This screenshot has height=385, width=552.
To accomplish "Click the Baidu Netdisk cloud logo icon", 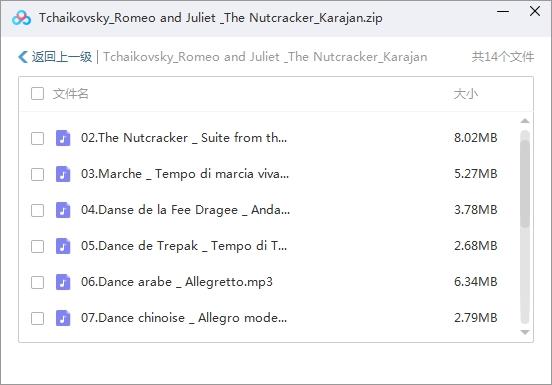I will point(21,18).
